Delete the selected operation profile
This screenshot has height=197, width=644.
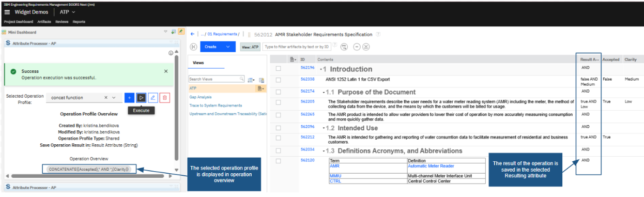[x=165, y=97]
